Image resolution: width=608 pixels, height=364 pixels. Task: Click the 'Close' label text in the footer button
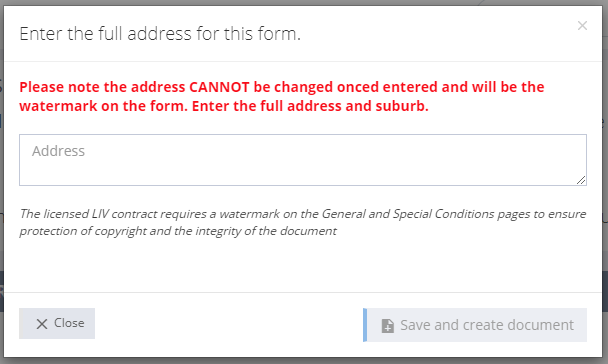pyautogui.click(x=69, y=323)
